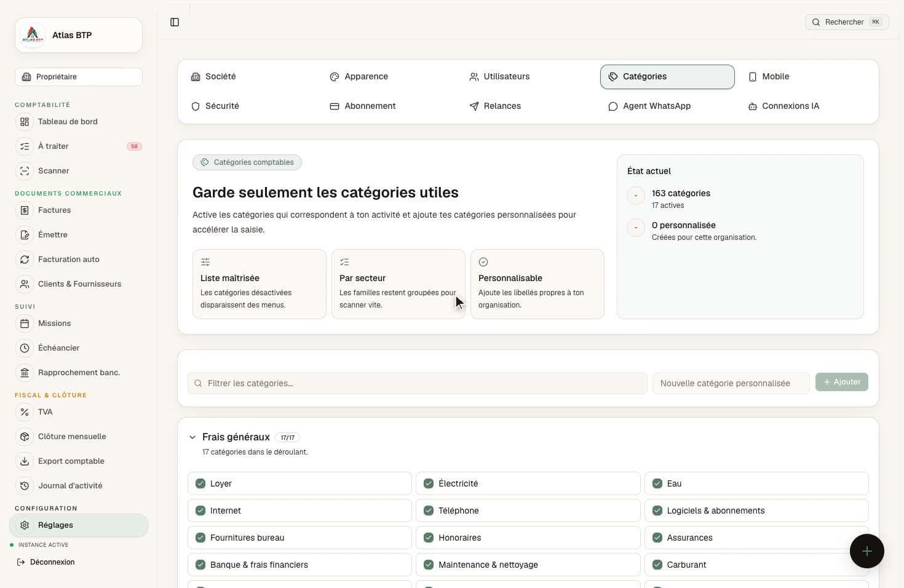Open the Apparence settings tab
Screen dimensions: 904x588
point(389,77)
